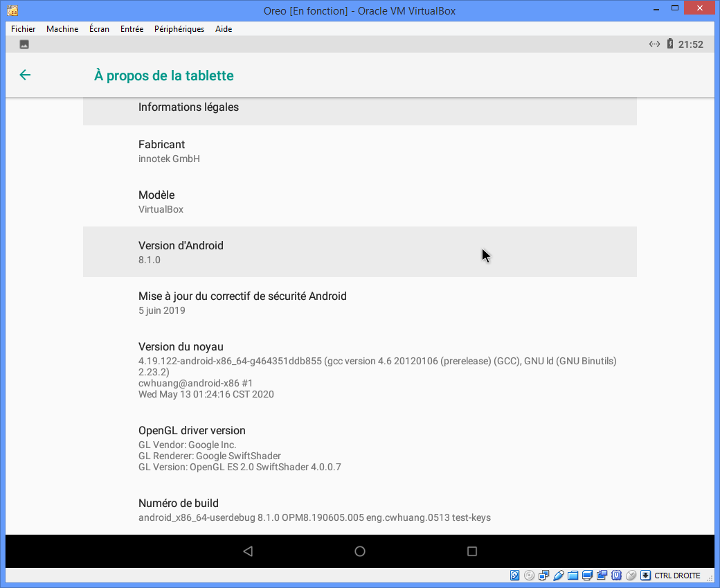Open the Aide menu

[224, 29]
